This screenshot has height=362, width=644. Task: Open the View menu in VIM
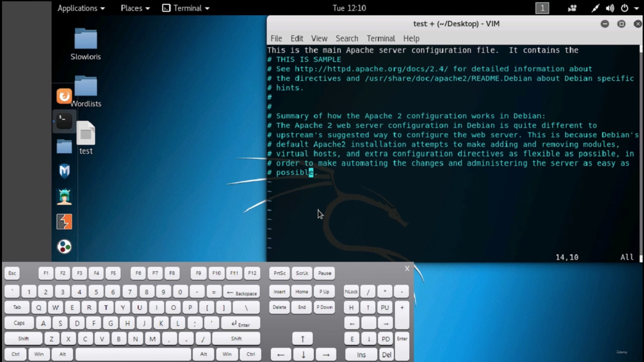coord(319,39)
